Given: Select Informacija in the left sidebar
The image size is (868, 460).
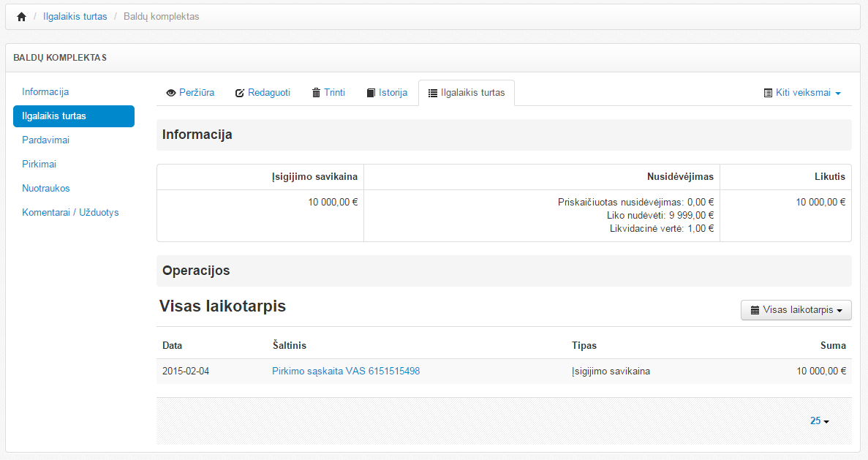Looking at the screenshot, I should click(x=45, y=92).
